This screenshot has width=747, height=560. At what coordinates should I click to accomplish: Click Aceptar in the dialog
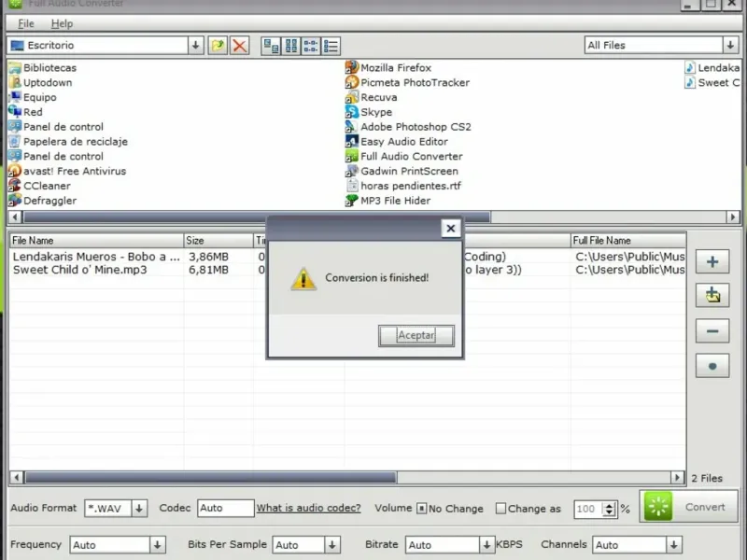(416, 335)
